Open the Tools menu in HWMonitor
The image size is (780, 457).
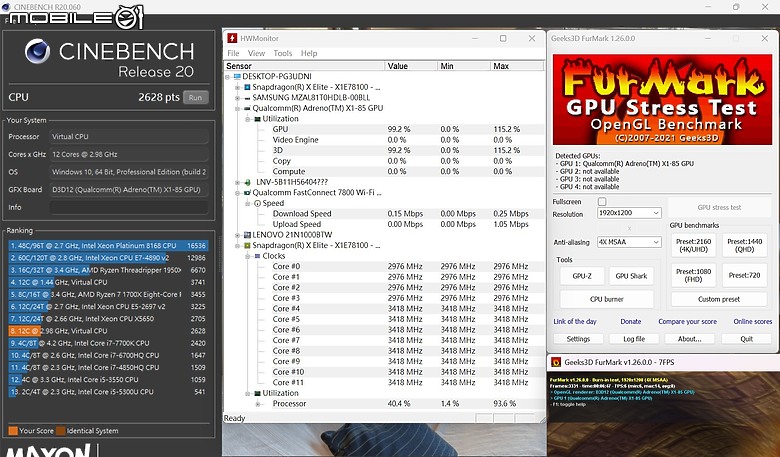tap(283, 53)
